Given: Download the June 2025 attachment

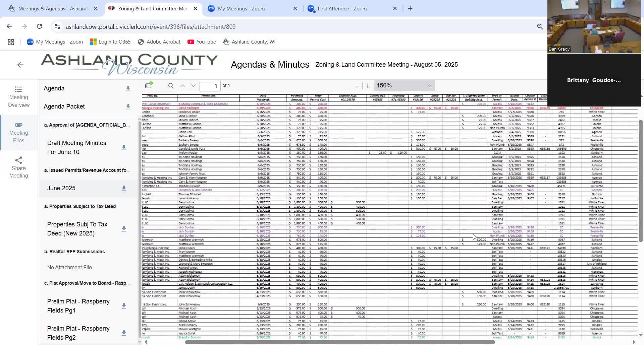Looking at the screenshot, I should pyautogui.click(x=124, y=188).
